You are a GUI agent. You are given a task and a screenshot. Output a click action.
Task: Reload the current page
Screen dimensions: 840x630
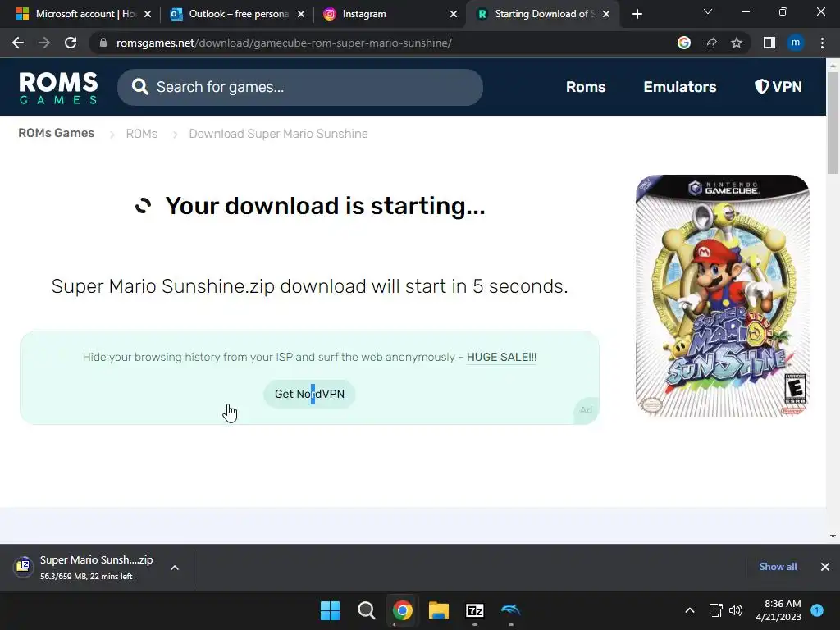pos(71,43)
